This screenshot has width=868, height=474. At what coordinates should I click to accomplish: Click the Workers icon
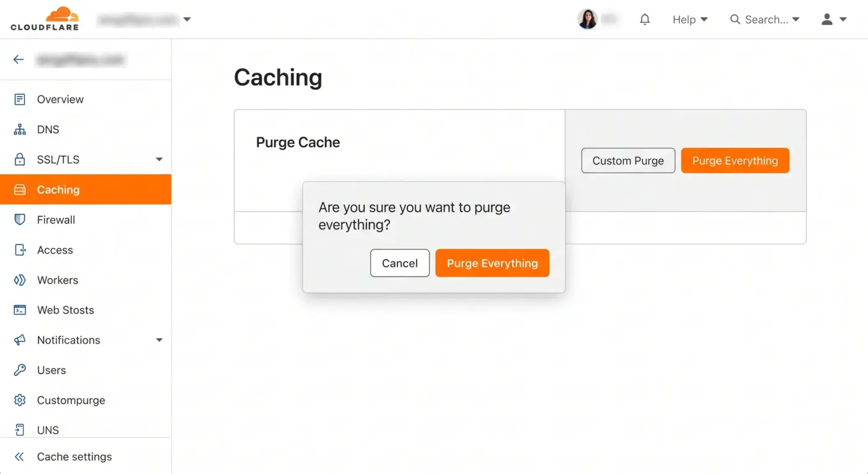[20, 280]
